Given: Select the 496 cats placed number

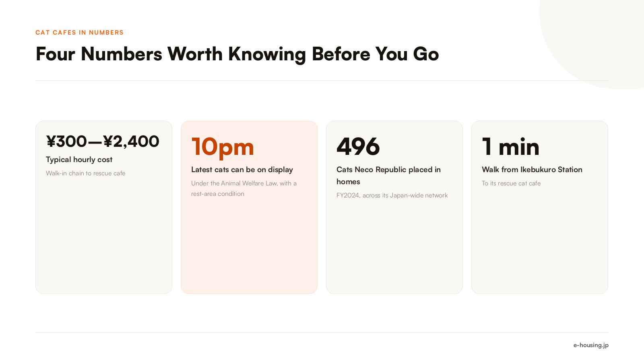Looking at the screenshot, I should coord(358,146).
